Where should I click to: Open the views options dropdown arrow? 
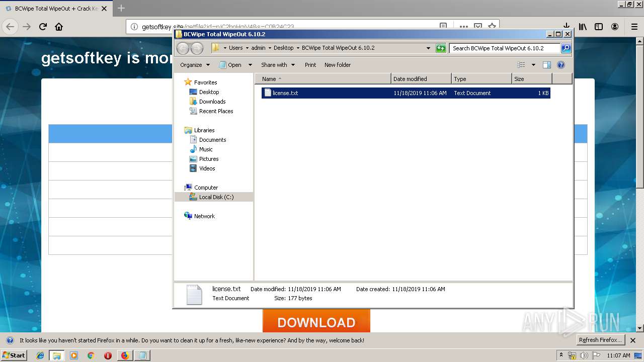pyautogui.click(x=533, y=65)
